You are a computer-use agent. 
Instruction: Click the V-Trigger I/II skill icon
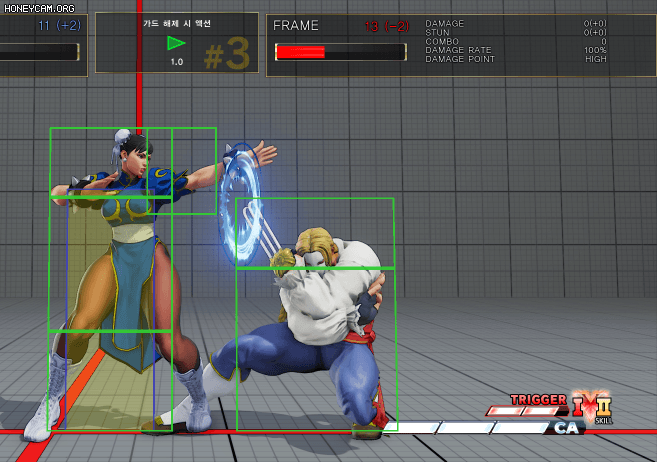click(592, 406)
